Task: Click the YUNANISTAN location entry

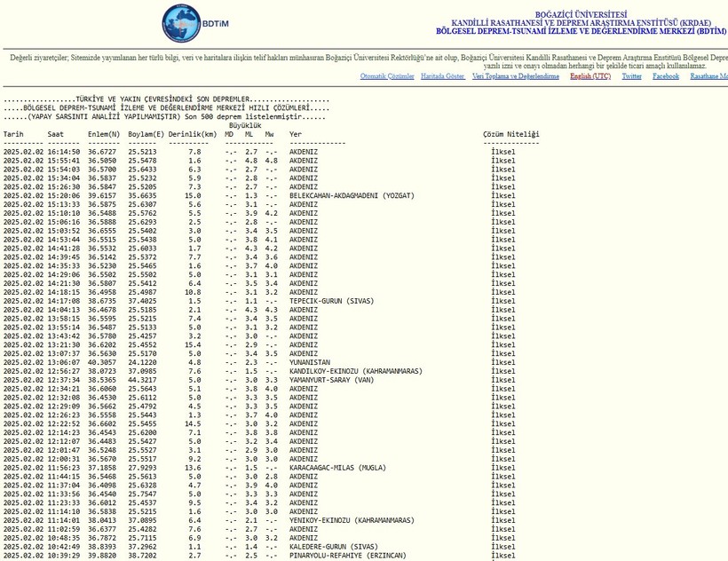Action: (310, 362)
